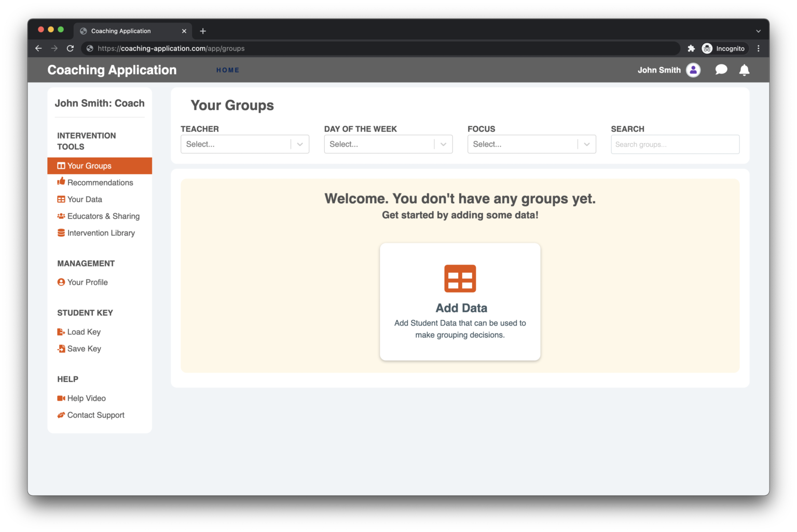Select the Educators & Sharing people icon
This screenshot has height=532, width=797.
tap(61, 216)
